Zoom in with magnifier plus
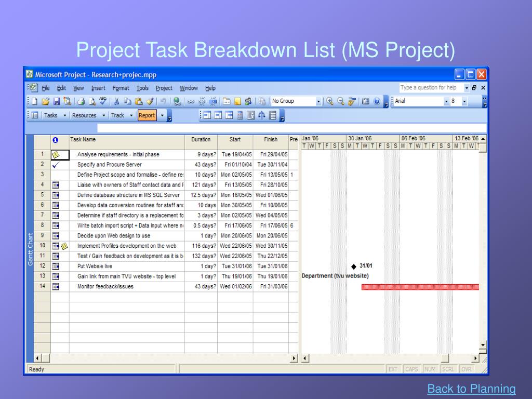The height and width of the screenshot is (399, 532). coord(330,101)
